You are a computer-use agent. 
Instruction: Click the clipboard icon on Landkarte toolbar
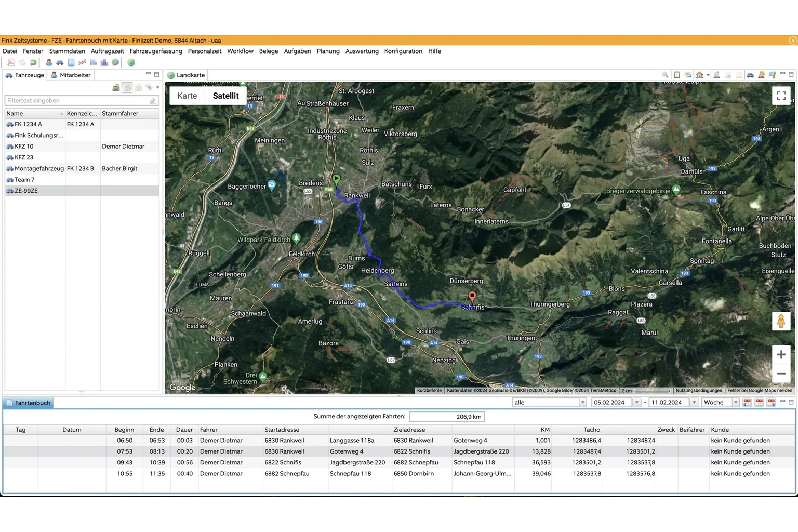click(x=676, y=75)
